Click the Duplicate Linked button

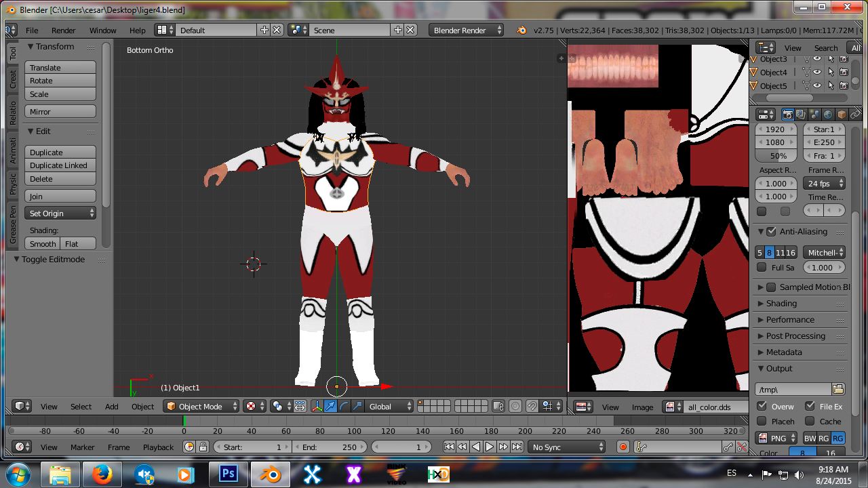coord(60,165)
